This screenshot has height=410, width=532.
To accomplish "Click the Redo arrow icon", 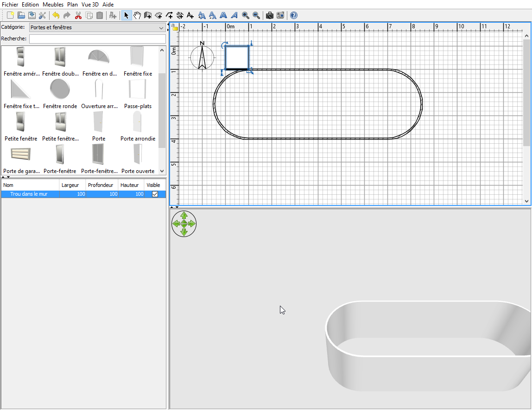I will click(67, 15).
